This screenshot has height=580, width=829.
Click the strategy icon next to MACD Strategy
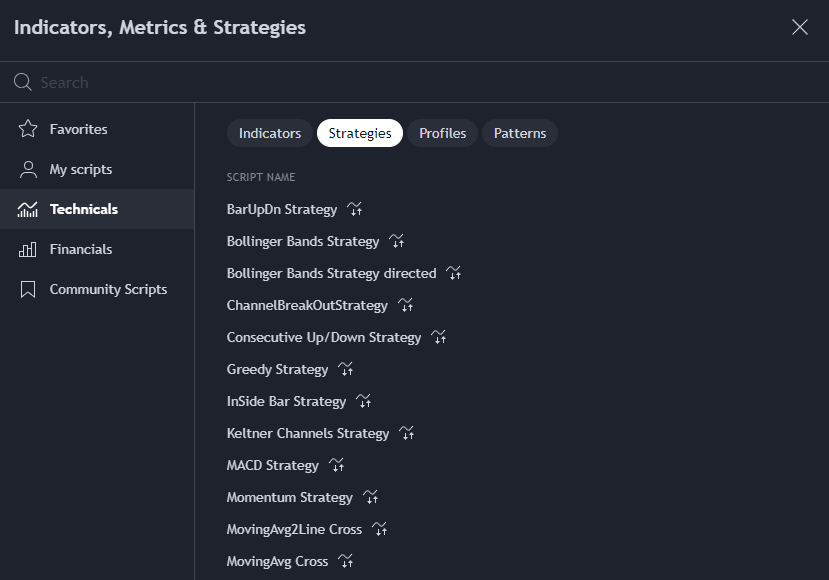pyautogui.click(x=337, y=465)
